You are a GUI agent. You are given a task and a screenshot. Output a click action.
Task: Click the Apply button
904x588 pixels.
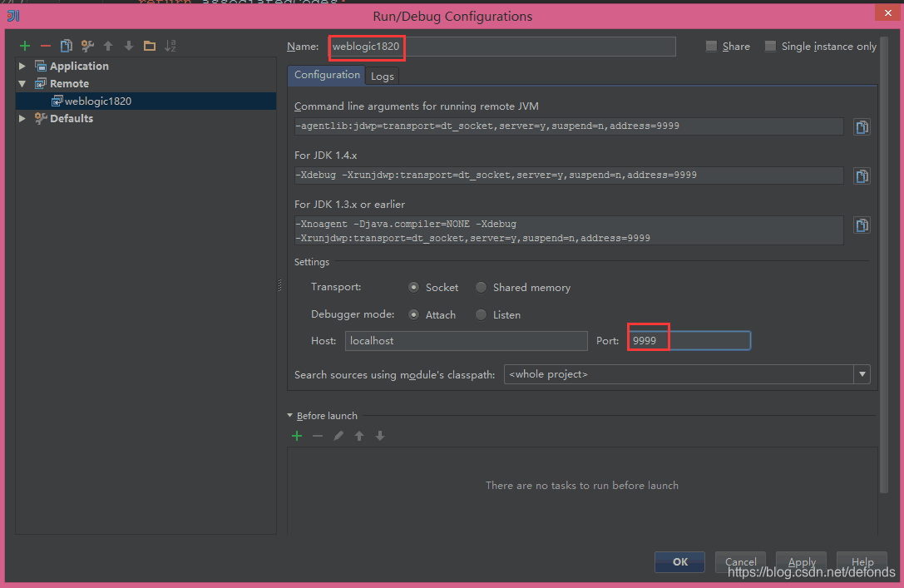tap(802, 562)
